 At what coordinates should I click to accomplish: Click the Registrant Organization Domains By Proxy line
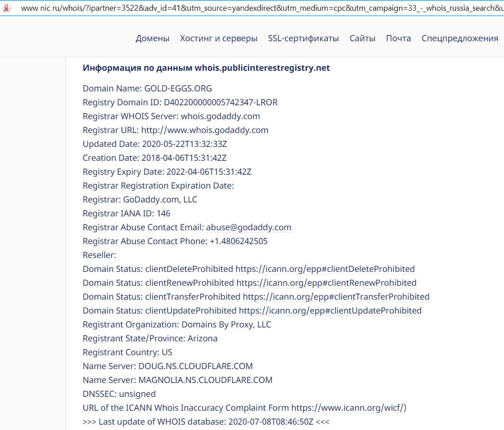coord(177,325)
